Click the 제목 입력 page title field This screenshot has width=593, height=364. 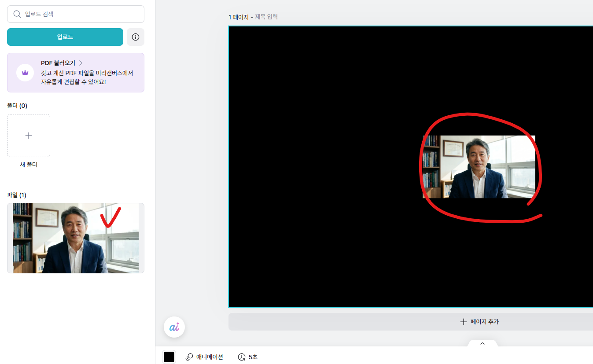pos(266,17)
